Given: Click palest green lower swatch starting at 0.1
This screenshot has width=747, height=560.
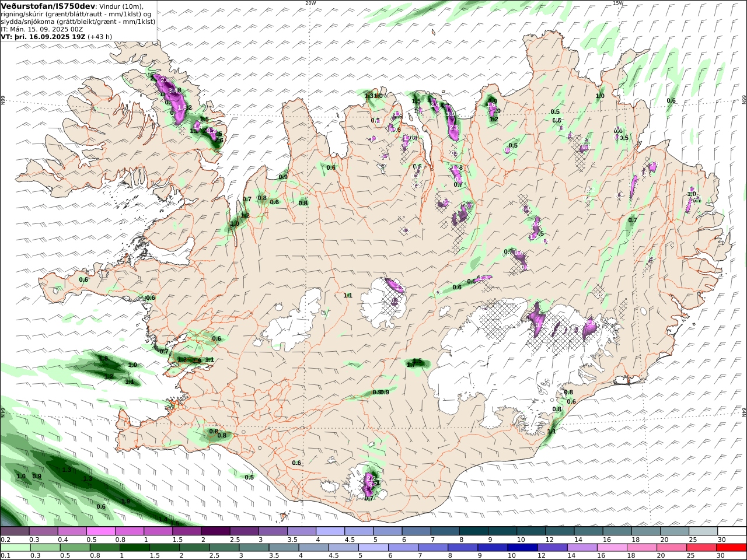Looking at the screenshot, I should tap(16, 548).
